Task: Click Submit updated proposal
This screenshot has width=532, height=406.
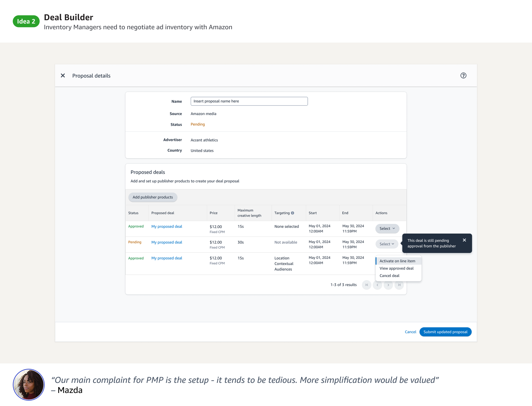Action: pos(445,332)
